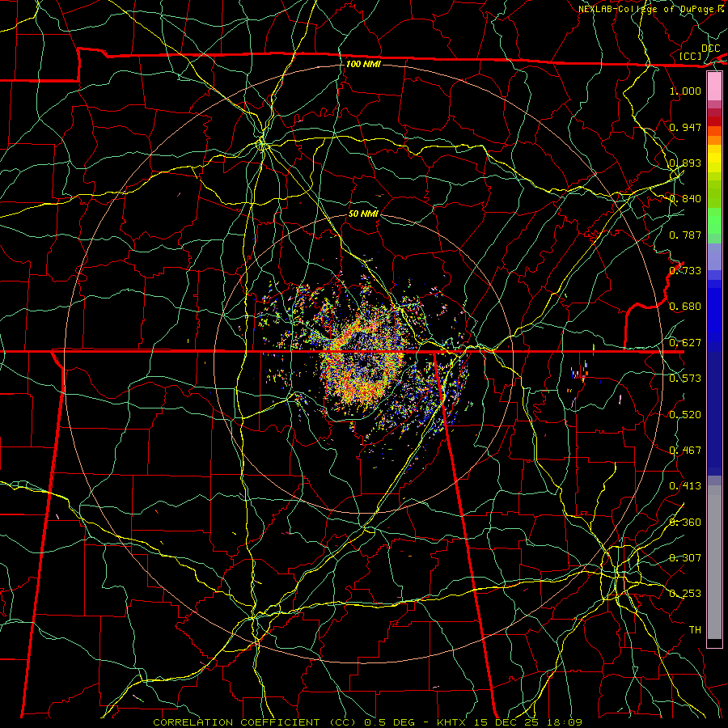The image size is (728, 728).
Task: Click the 0.627 value on the color scale
Action: coord(685,343)
